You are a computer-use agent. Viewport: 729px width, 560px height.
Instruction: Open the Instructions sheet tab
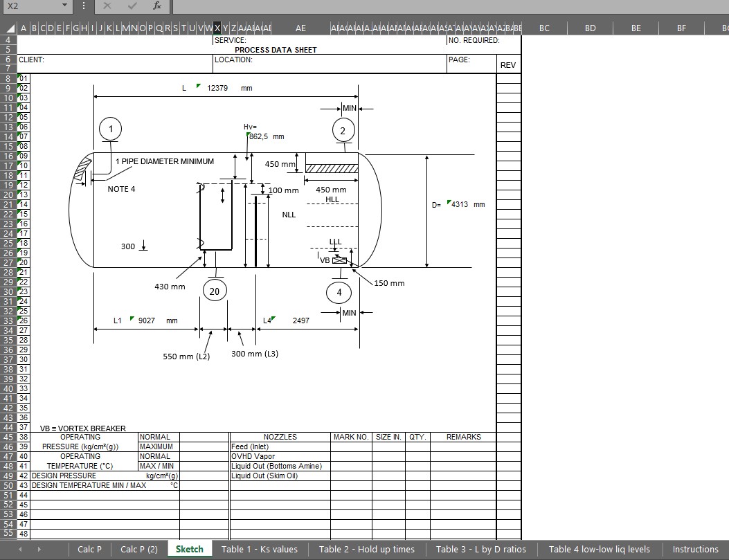pyautogui.click(x=695, y=548)
